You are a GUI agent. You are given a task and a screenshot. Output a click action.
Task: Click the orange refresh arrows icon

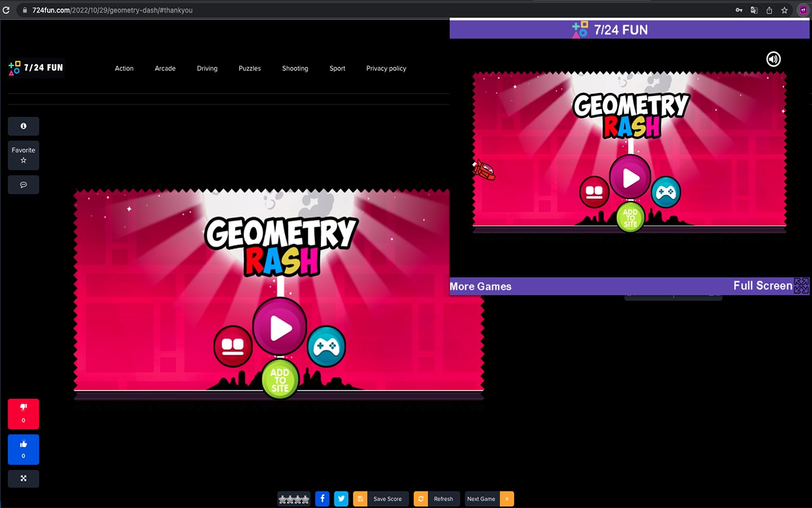coord(421,498)
